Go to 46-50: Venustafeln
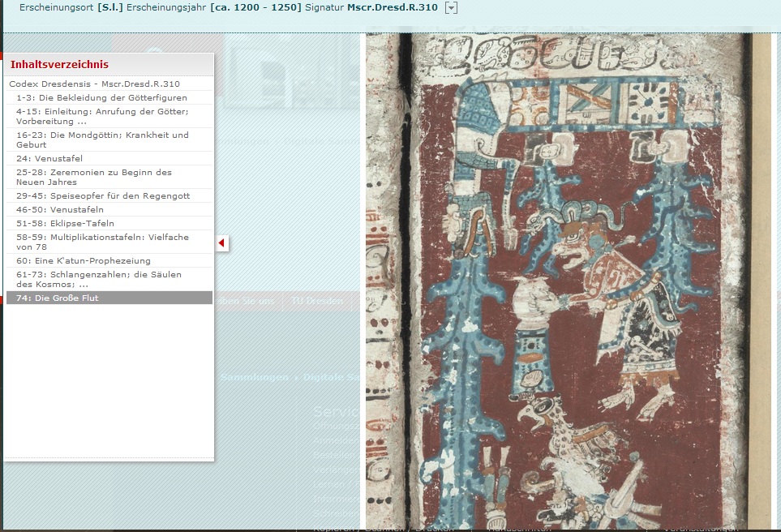Screen dimensions: 781x532 tap(60, 210)
